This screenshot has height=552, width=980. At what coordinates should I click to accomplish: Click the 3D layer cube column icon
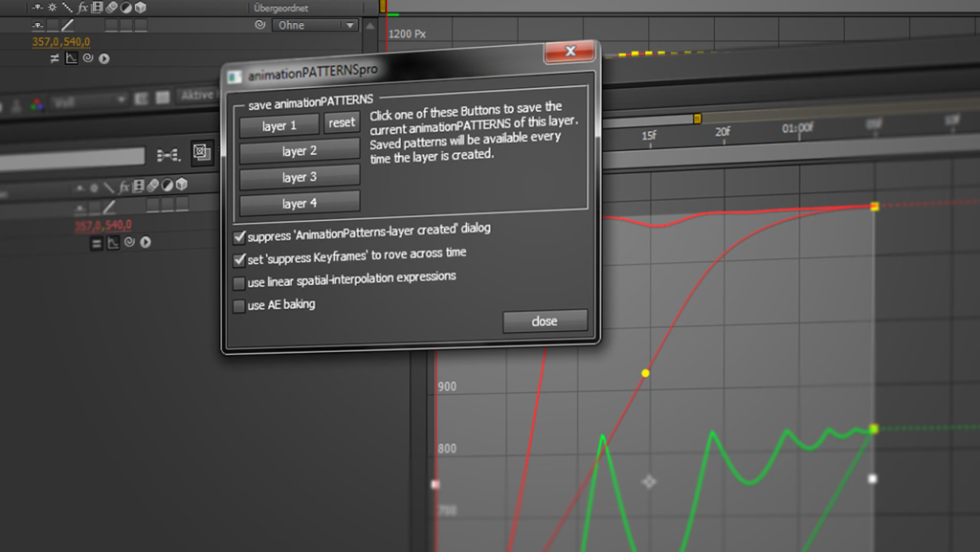click(x=140, y=8)
